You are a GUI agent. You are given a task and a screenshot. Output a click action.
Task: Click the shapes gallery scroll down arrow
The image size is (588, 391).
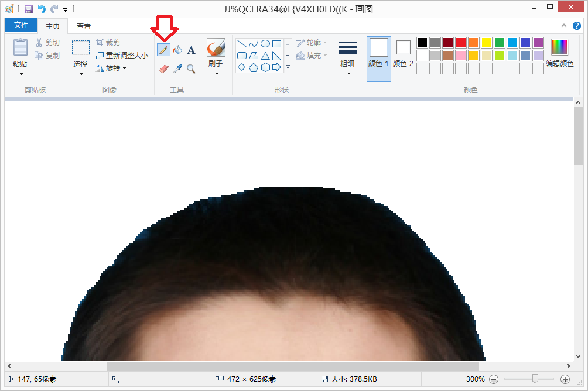point(288,56)
